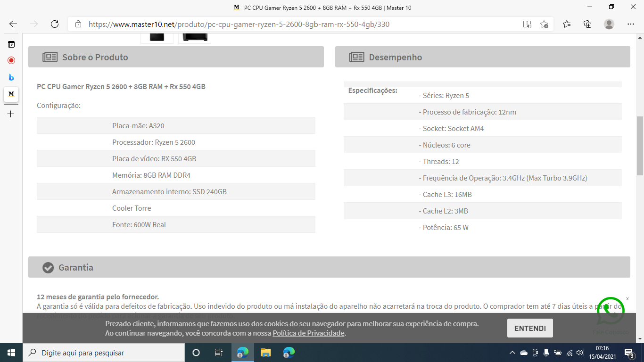Select the row Processador: Ryzen 5 2600
This screenshot has height=362, width=644.
coord(176,142)
